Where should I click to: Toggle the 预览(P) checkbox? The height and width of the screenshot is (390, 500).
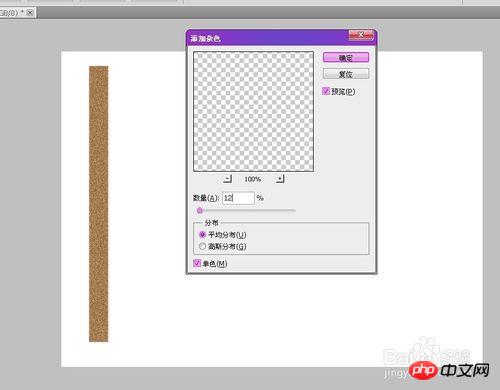326,91
